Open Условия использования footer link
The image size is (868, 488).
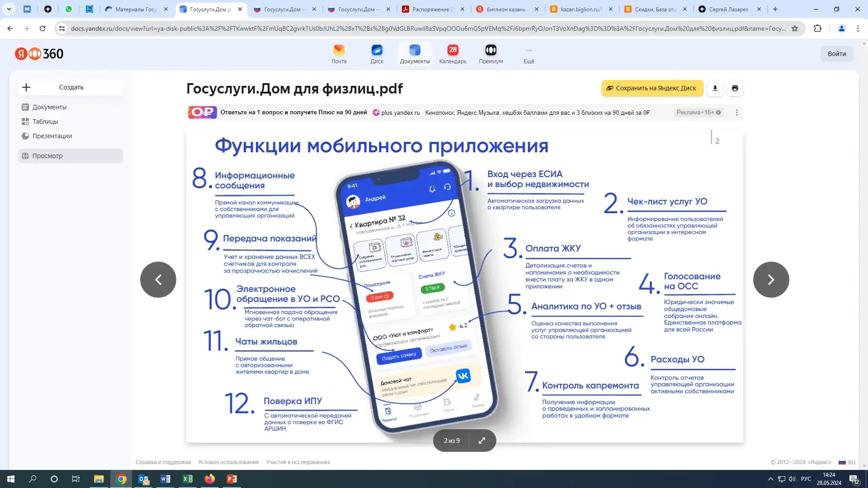[x=228, y=462]
